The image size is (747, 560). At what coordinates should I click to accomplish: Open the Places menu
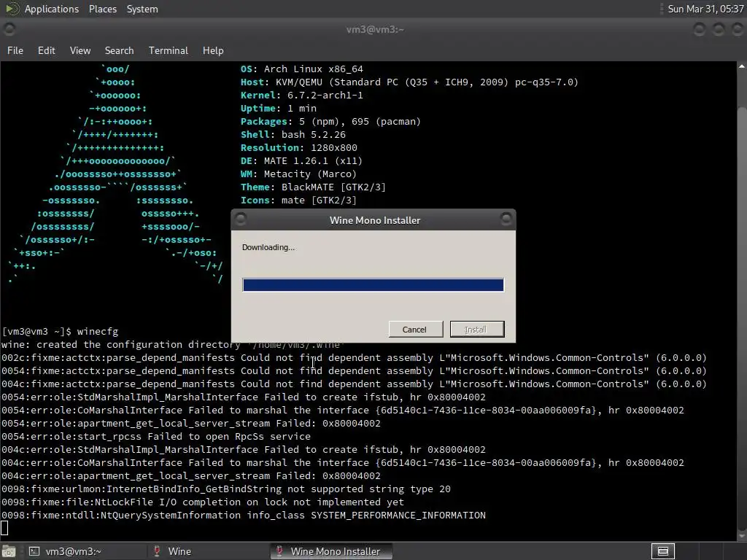tap(102, 9)
